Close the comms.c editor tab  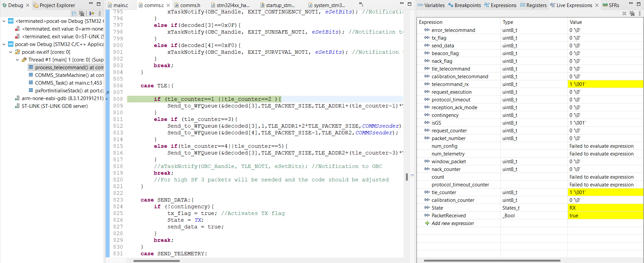168,5
